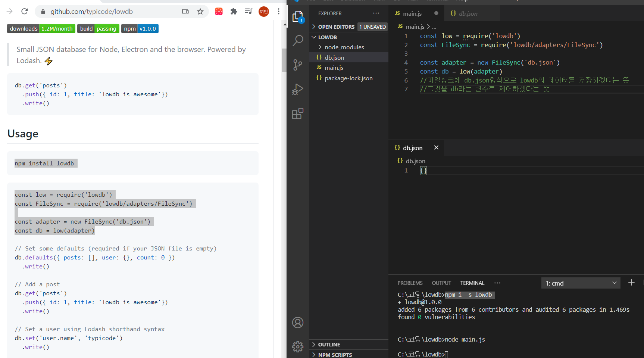
Task: Open Chrome media control icon
Action: [x=248, y=12]
